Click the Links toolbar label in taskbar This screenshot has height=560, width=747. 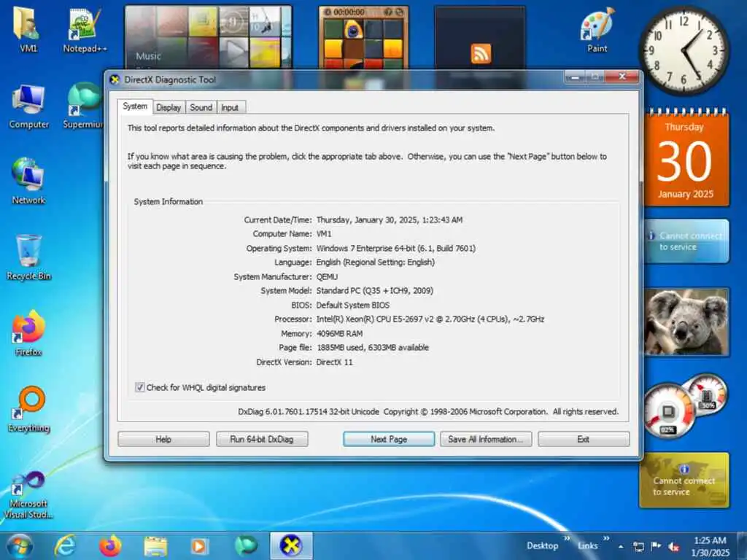(587, 545)
